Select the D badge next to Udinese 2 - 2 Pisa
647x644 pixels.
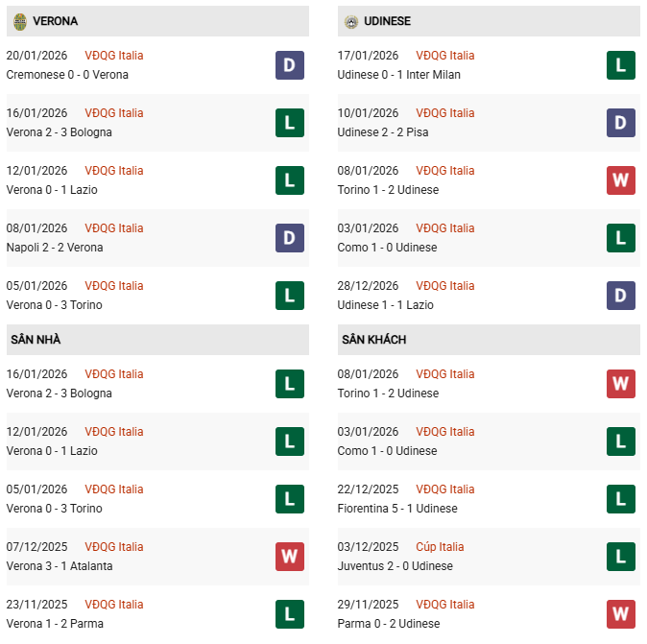620,123
